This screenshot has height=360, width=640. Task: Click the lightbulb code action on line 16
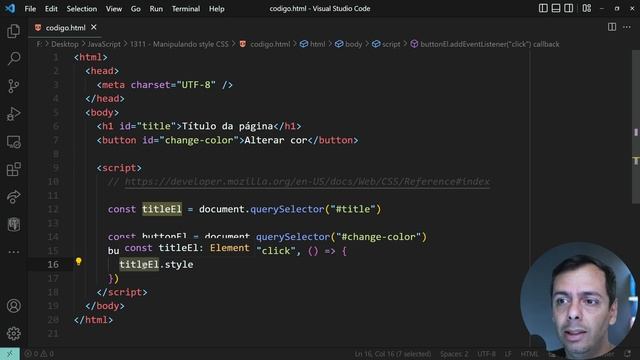coord(78,262)
